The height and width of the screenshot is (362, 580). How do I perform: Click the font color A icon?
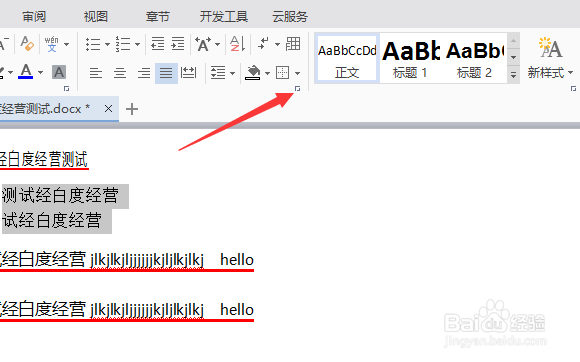coord(26,71)
